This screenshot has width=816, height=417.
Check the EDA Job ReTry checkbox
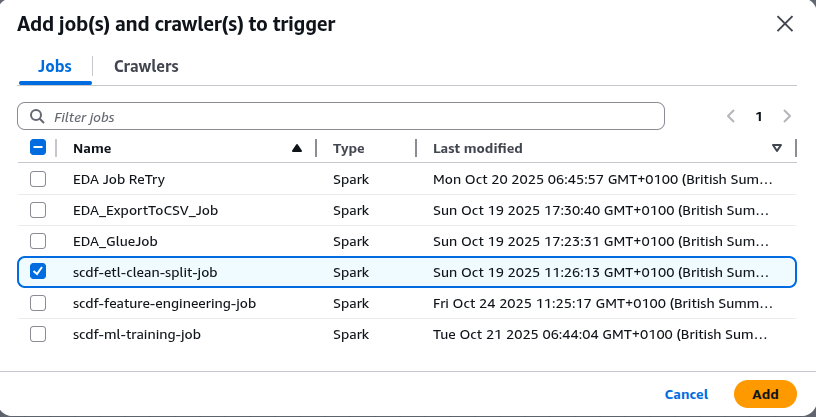(x=38, y=180)
